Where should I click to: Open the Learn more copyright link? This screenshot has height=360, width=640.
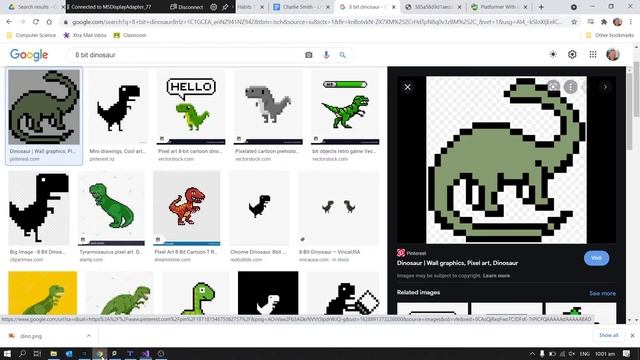[496, 276]
